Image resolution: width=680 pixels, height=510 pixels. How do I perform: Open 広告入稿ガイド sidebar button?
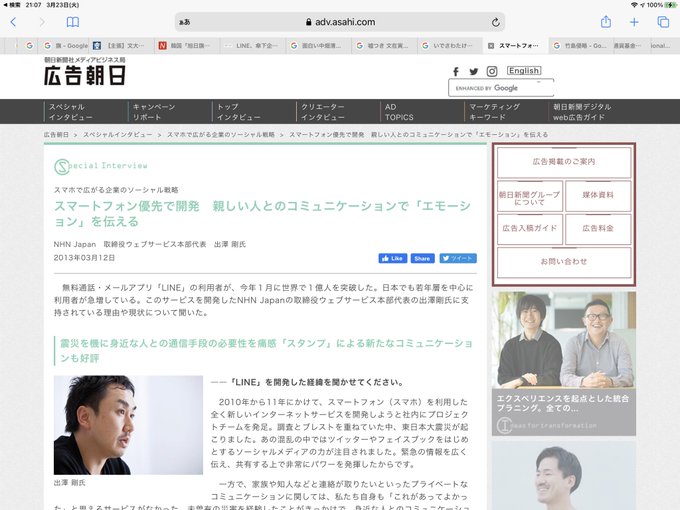click(x=530, y=229)
